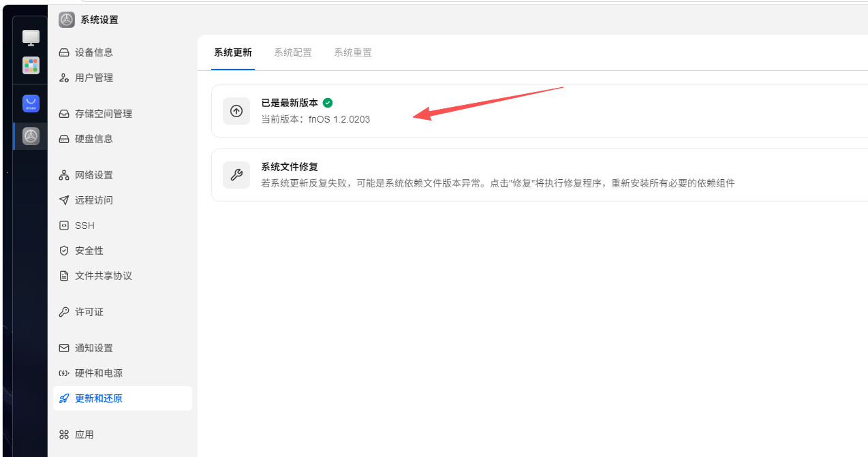Open the 系统重置 tab
This screenshot has height=457, width=868.
coord(353,52)
